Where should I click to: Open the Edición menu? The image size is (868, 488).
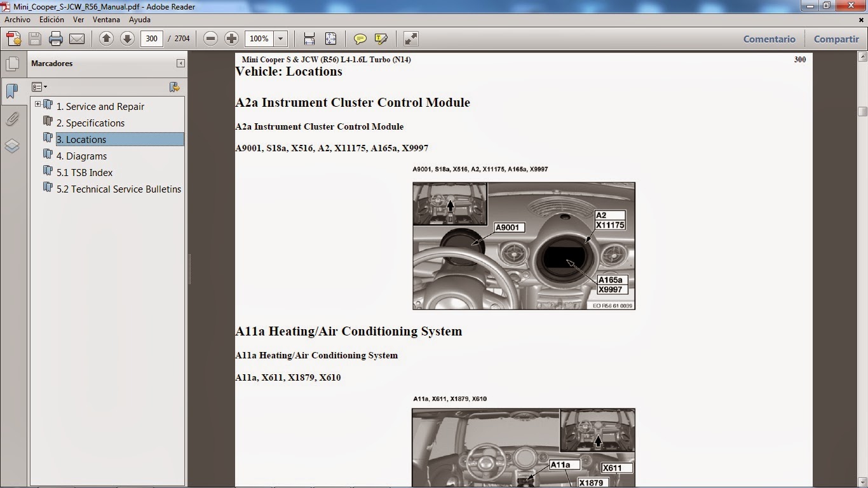coord(51,20)
